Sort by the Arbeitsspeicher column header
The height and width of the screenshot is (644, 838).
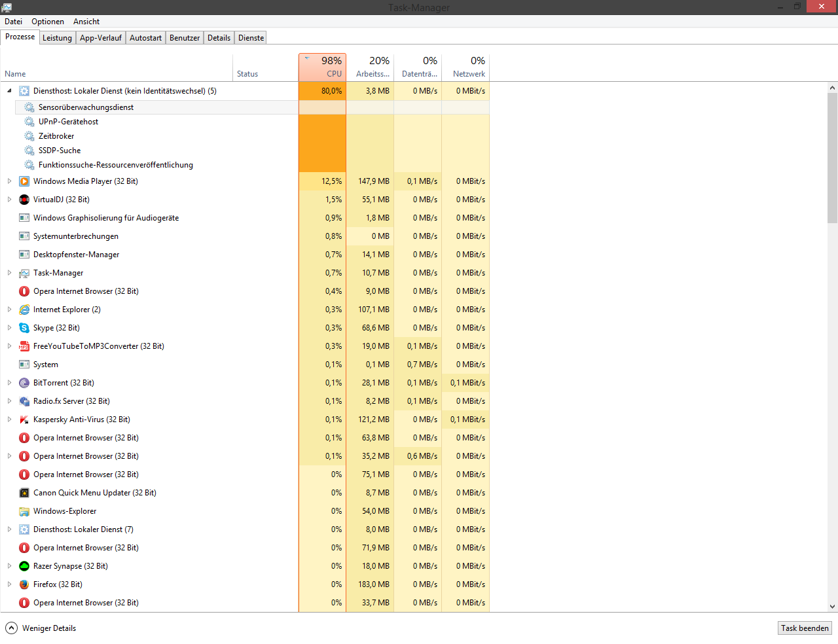click(x=370, y=67)
